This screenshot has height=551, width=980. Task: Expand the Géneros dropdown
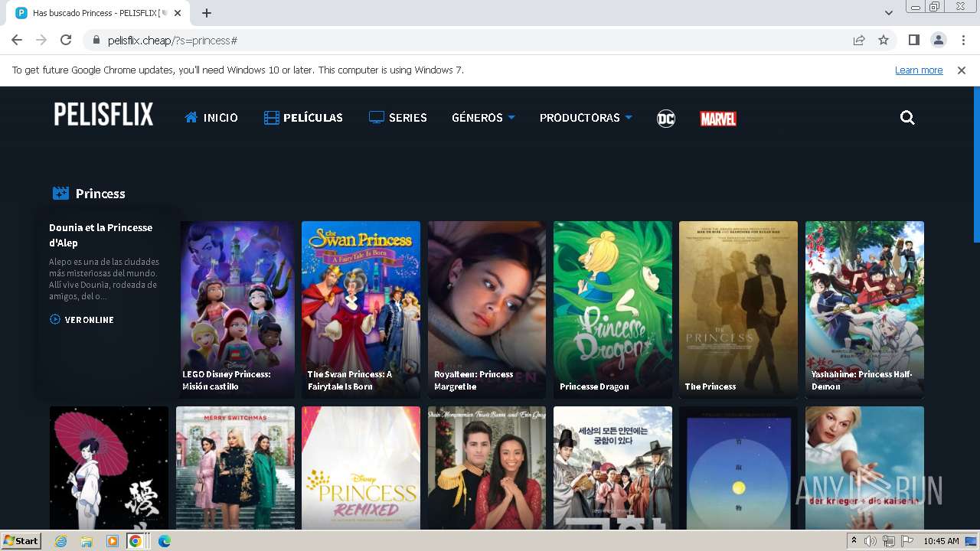483,118
